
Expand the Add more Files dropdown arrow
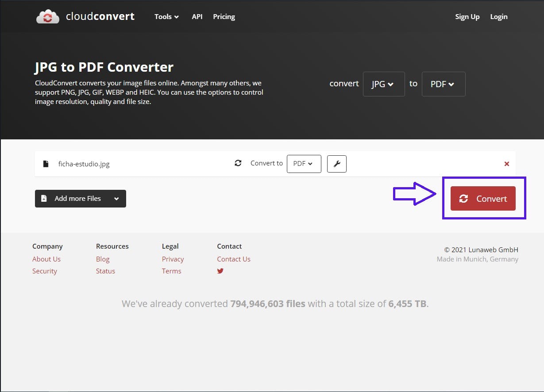tap(116, 199)
